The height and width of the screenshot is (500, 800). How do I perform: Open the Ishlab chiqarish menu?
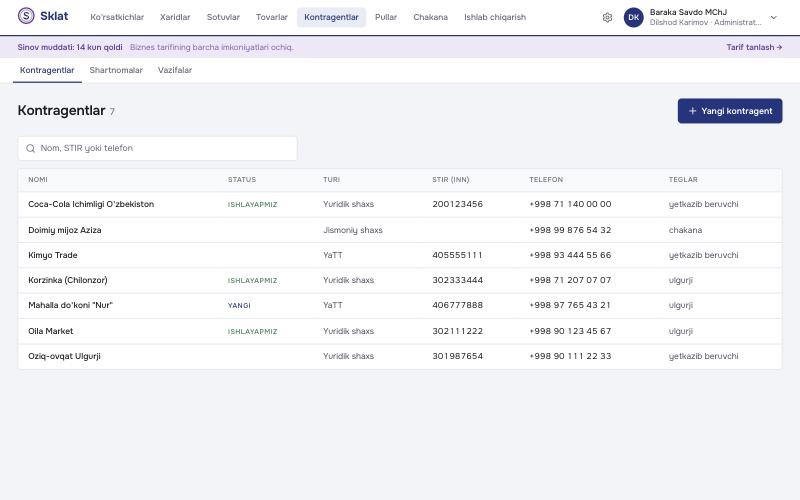point(495,17)
